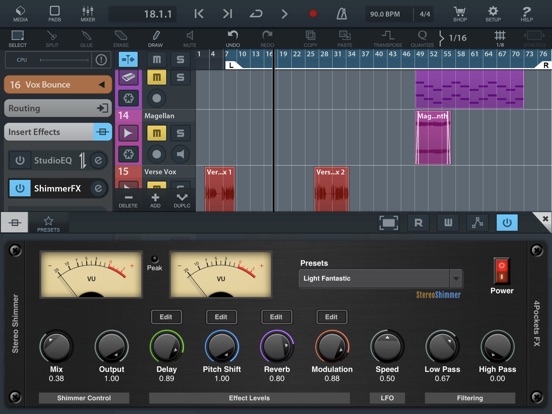This screenshot has width=552, height=414.
Task: Open the 1/16 quantize value selector
Action: [453, 38]
